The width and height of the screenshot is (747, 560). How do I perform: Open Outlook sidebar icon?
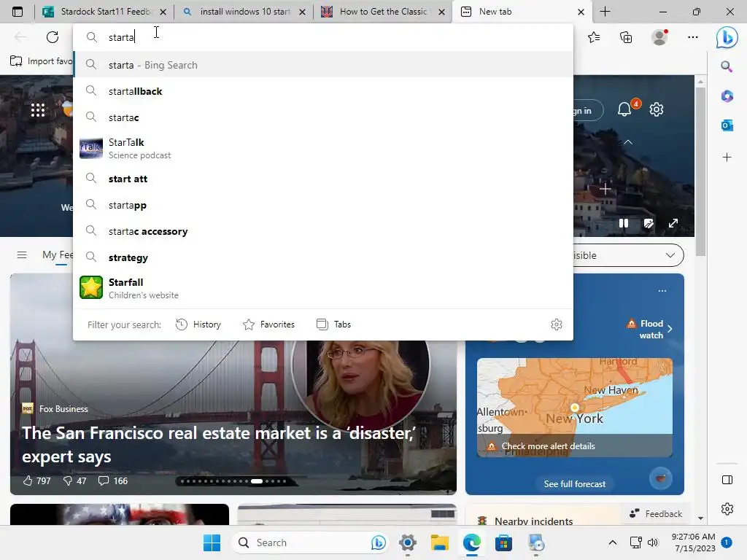(727, 125)
